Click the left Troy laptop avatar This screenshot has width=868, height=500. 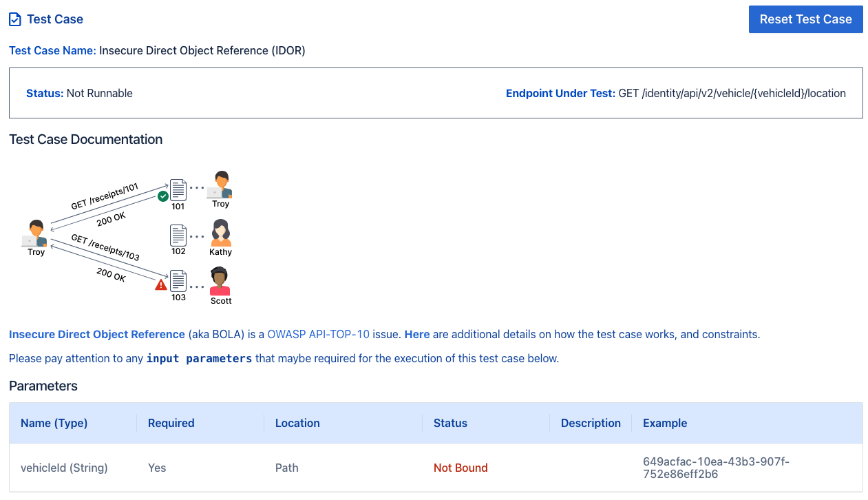36,234
